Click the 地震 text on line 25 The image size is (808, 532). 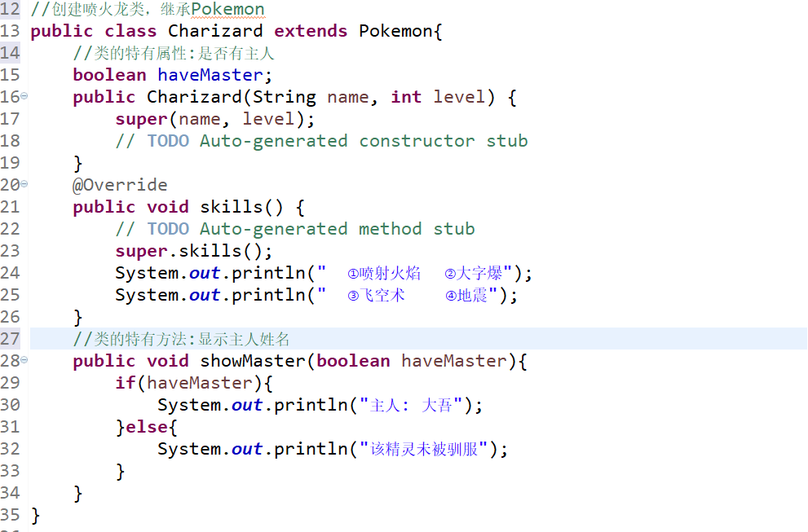point(472,295)
